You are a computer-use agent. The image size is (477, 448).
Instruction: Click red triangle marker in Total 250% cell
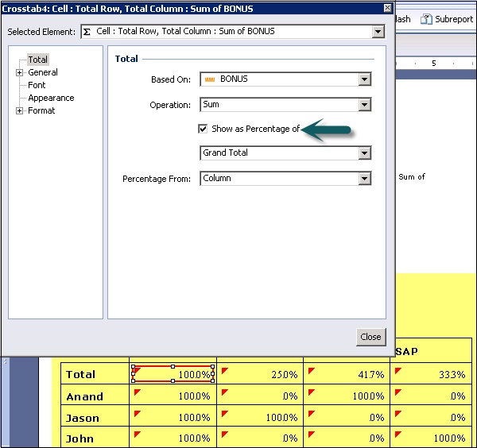[x=223, y=370]
